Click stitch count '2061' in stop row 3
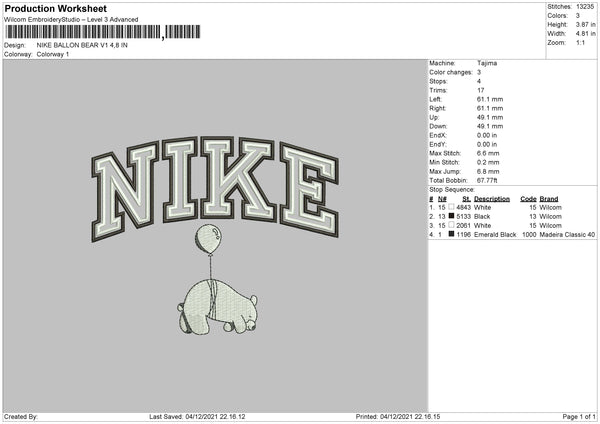Viewport: 600px width, 424px height. (x=463, y=225)
